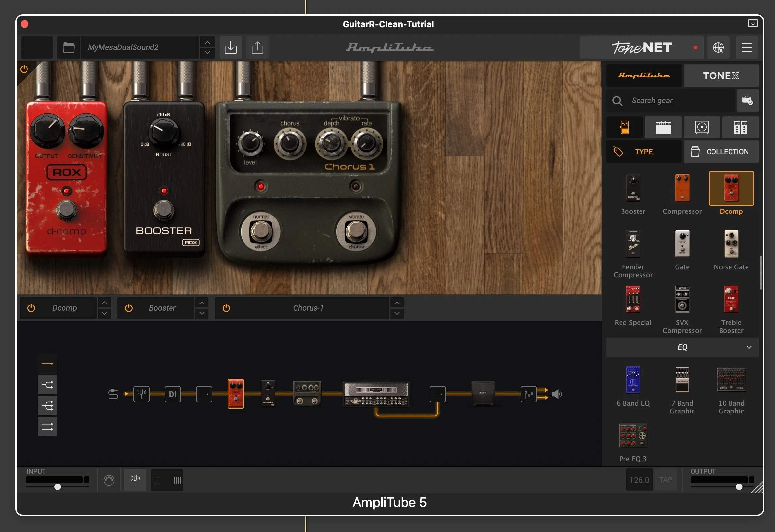Click the Booster slot down arrow

pos(202,314)
